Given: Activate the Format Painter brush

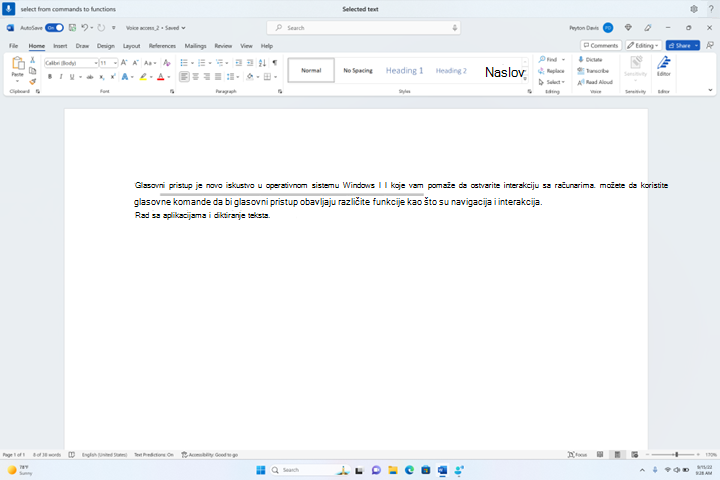Looking at the screenshot, I should click(33, 82).
